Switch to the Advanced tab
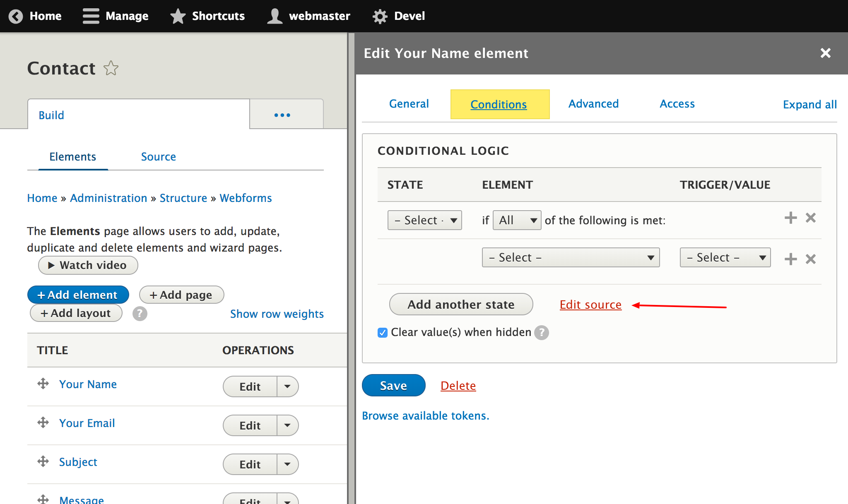This screenshot has height=504, width=848. (x=593, y=104)
